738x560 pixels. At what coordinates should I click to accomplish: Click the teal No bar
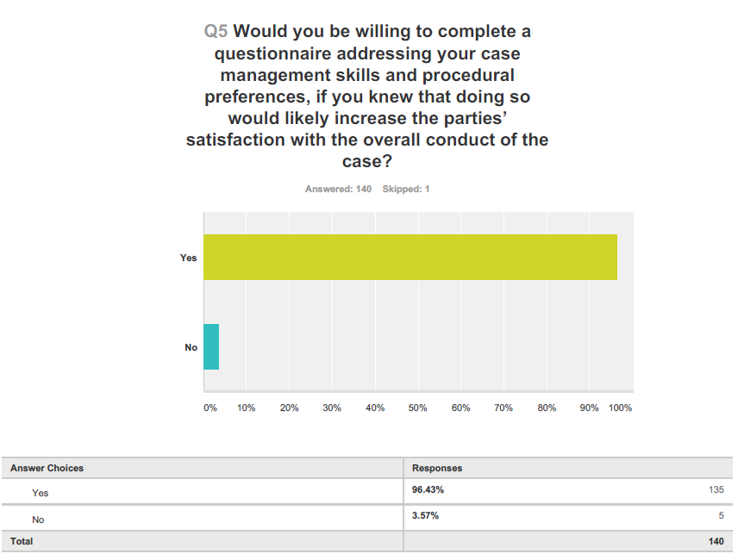pos(211,346)
